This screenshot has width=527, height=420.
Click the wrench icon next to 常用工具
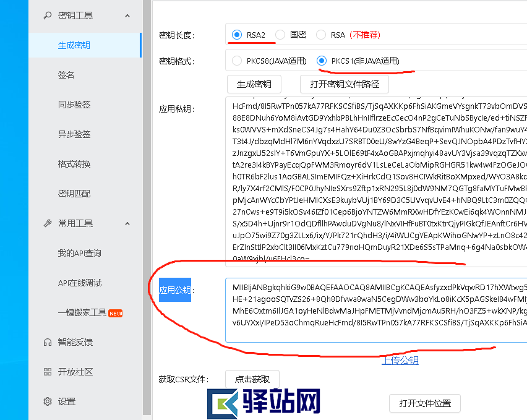tap(48, 223)
